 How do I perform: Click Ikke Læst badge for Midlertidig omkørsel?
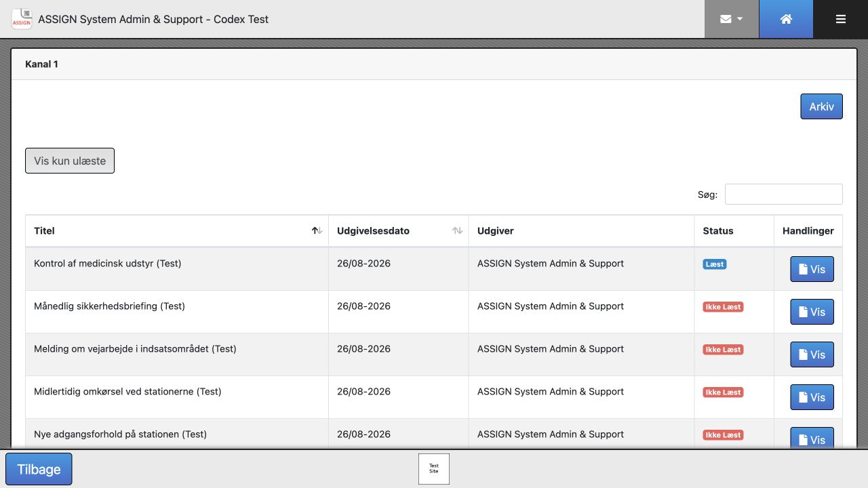pos(724,392)
